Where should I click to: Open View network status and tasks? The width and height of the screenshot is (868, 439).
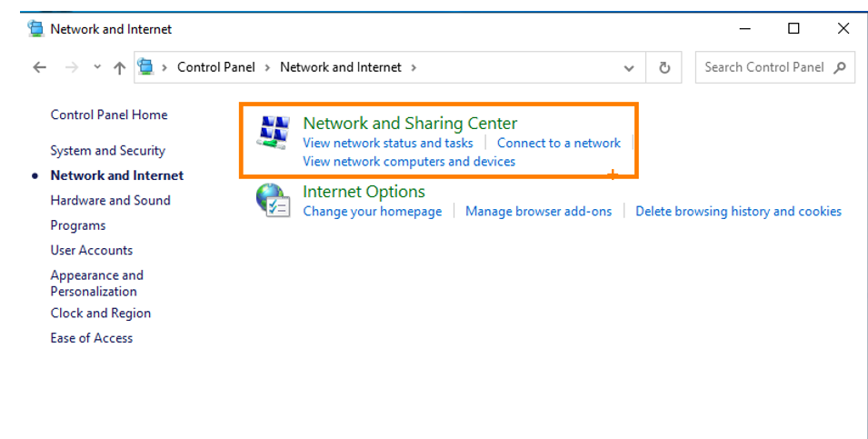[x=387, y=143]
